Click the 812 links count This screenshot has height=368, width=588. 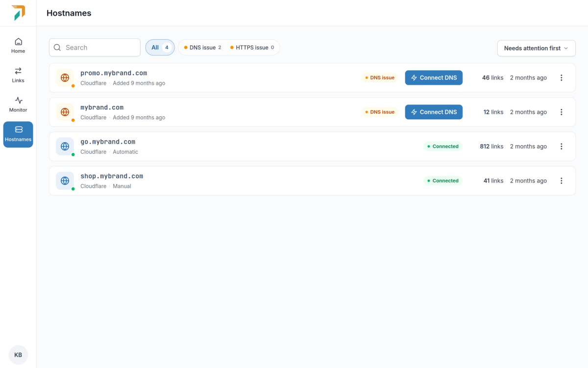pyautogui.click(x=491, y=146)
